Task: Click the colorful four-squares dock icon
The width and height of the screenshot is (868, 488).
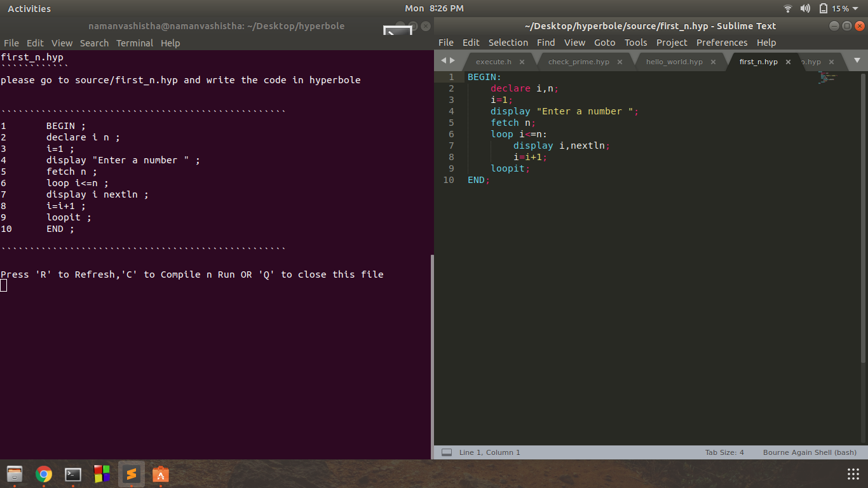Action: point(102,474)
